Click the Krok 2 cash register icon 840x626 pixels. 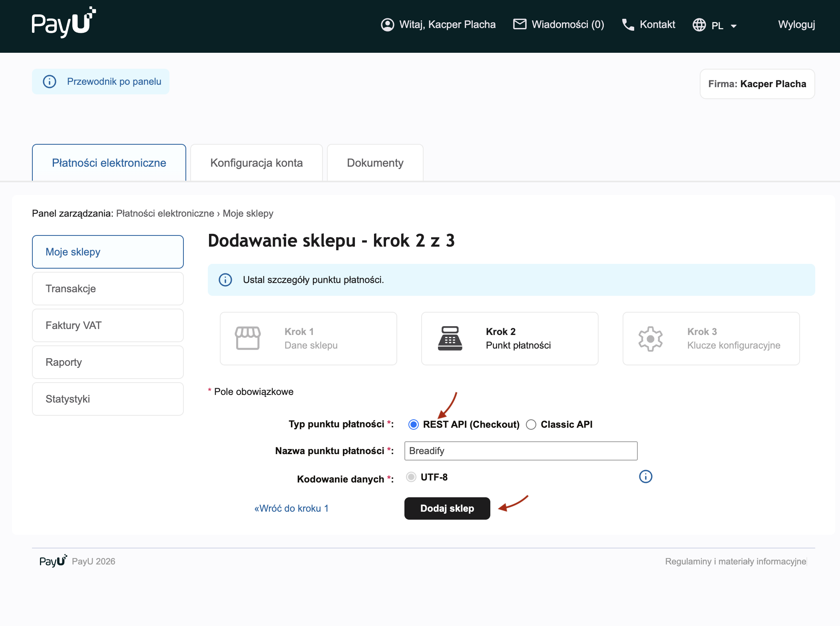tap(450, 338)
